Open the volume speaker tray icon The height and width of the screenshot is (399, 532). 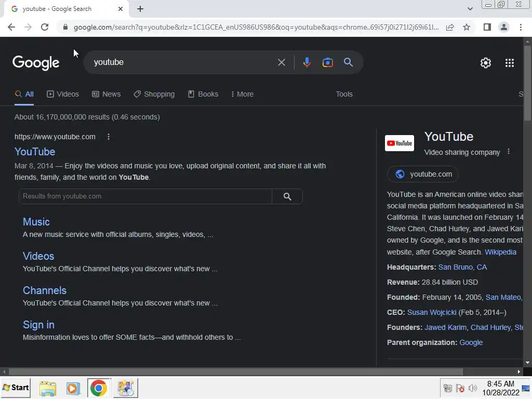(x=472, y=388)
